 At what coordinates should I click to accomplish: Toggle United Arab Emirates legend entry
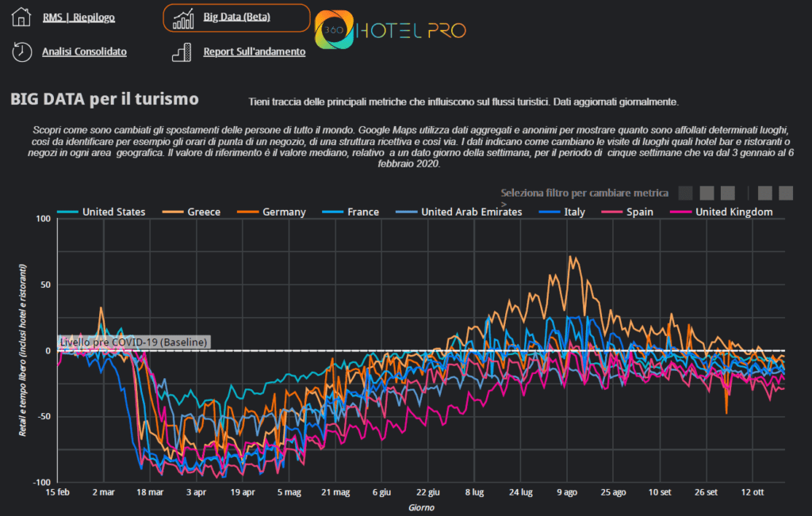pyautogui.click(x=471, y=212)
